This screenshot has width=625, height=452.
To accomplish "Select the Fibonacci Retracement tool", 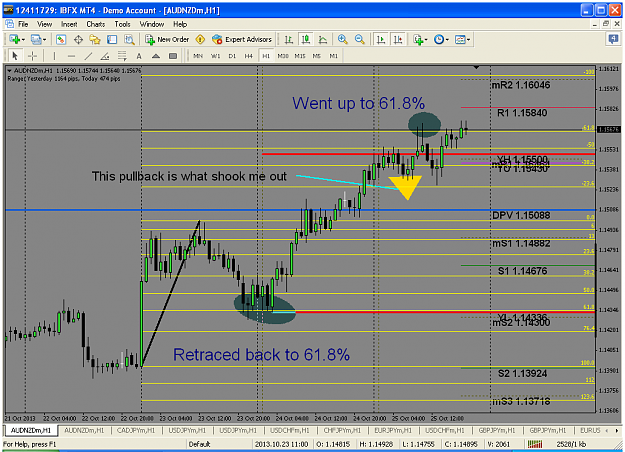I will (122, 56).
